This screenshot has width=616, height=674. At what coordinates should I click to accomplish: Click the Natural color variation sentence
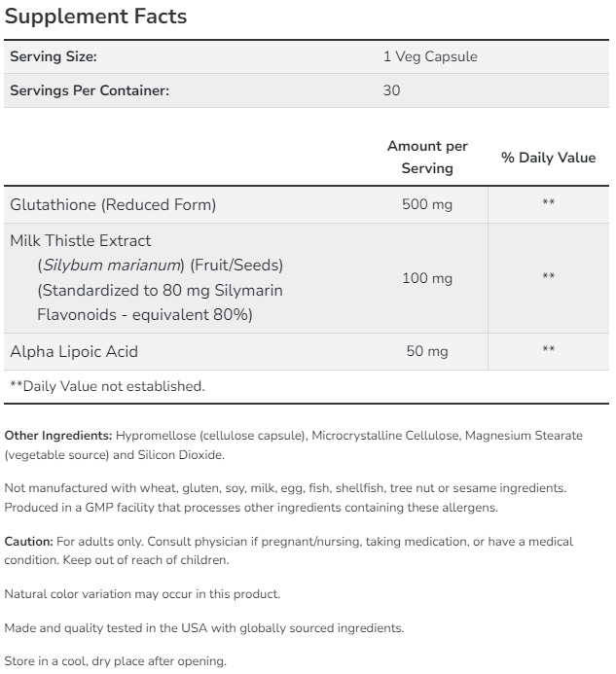coord(142,593)
